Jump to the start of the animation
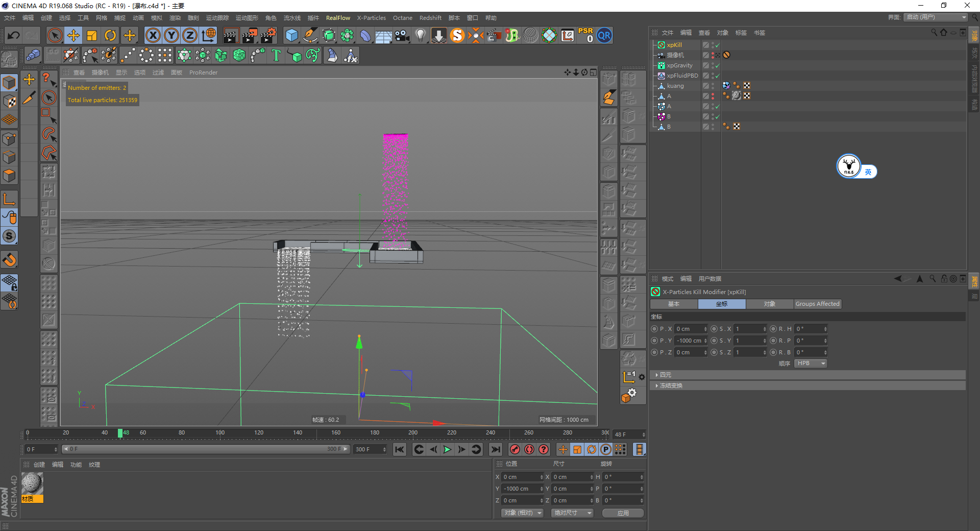980x531 pixels. pyautogui.click(x=400, y=449)
